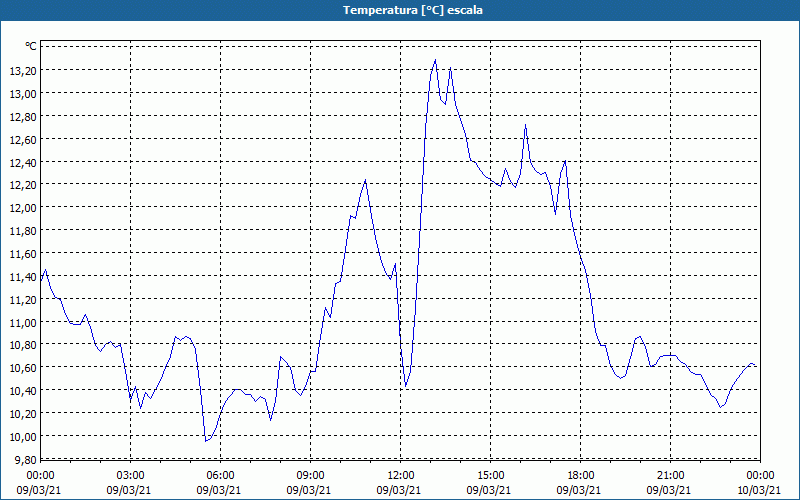
Task: Select the 13,00 y-axis value
Action: point(23,94)
